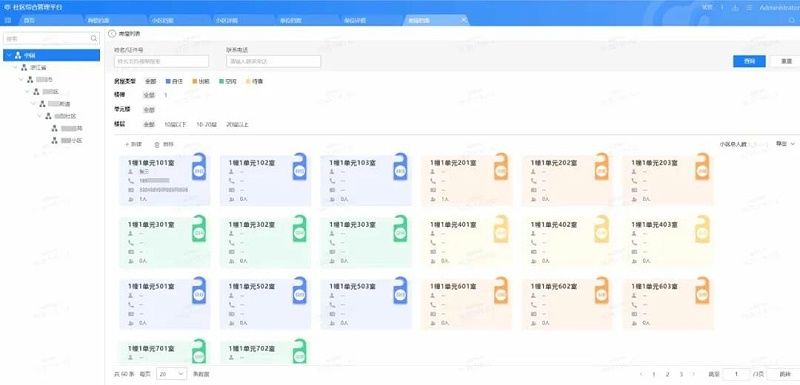Click the 联系电话 input field
Image resolution: width=800 pixels, height=385 pixels.
tap(273, 61)
